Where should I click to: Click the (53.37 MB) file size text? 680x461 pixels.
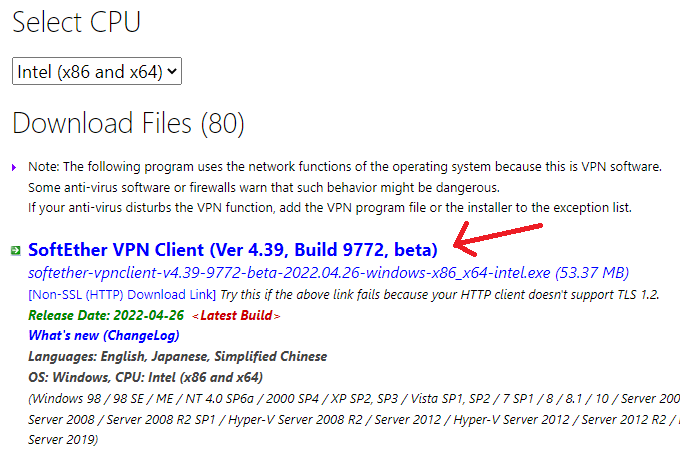pyautogui.click(x=595, y=272)
